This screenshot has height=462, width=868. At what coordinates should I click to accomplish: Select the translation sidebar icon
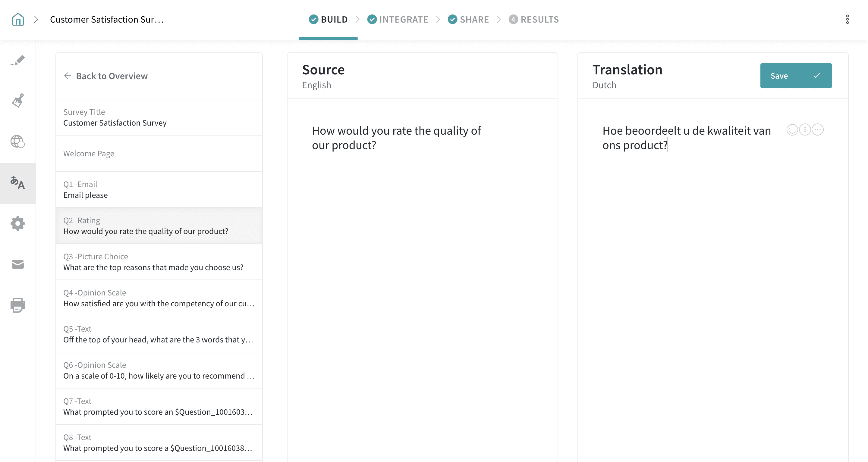tap(18, 183)
